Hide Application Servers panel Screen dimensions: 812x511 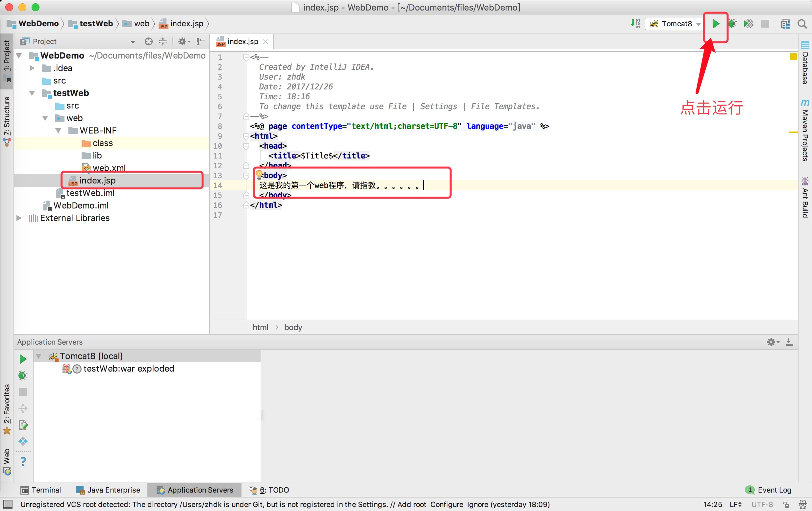tap(789, 342)
